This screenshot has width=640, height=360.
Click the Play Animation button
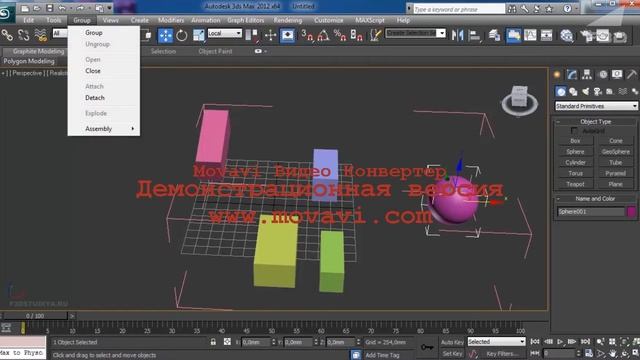[x=560, y=342]
